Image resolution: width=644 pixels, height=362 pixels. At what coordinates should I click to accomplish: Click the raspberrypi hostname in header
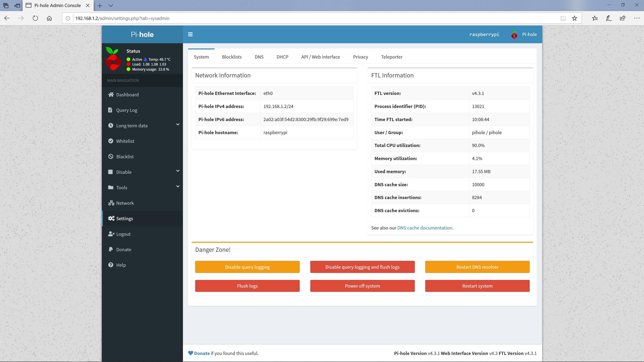484,34
